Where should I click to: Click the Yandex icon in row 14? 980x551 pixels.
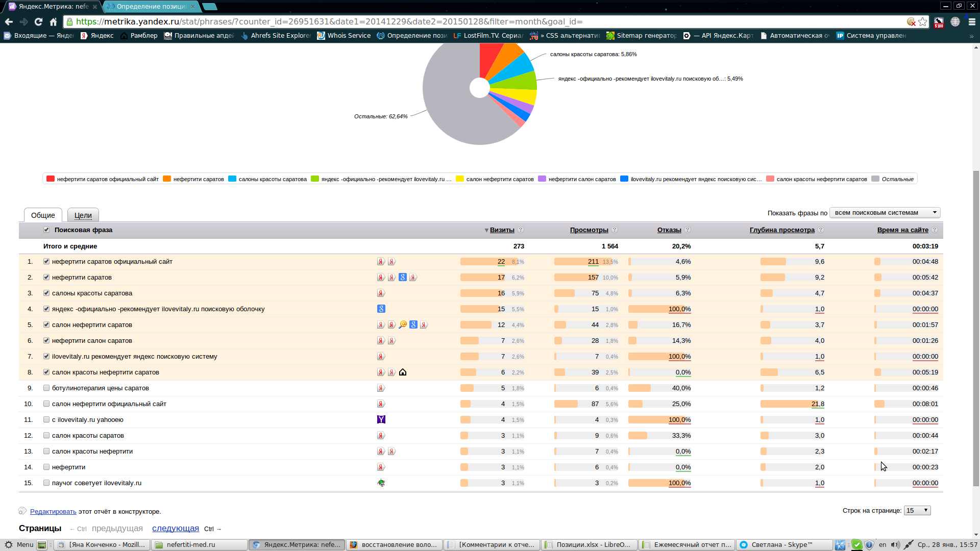381,467
